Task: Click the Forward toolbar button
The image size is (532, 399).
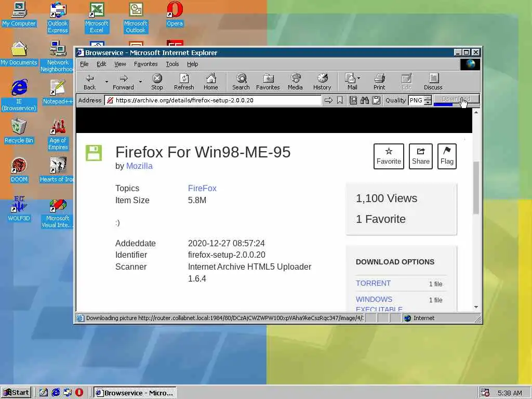Action: [123, 82]
